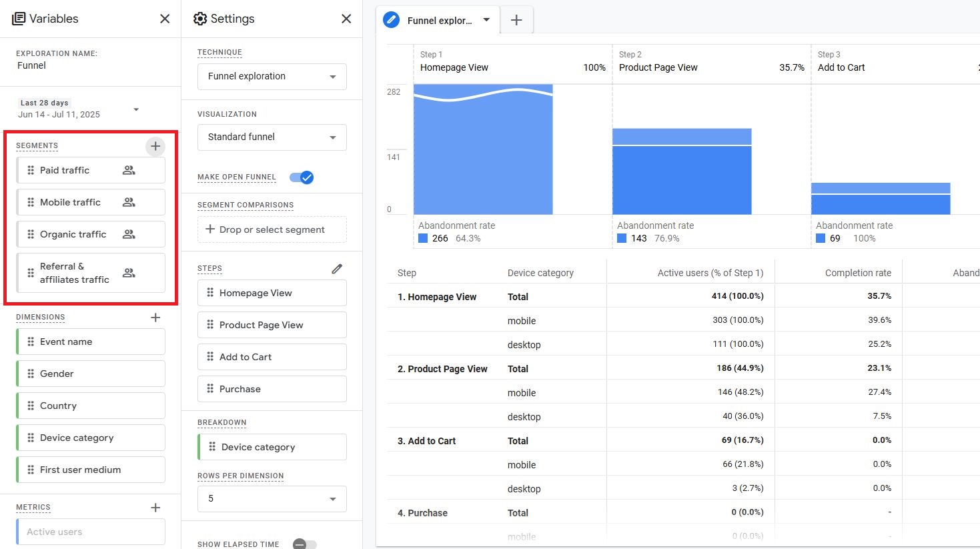Click drag handle of Country dimension
This screenshot has width=980, height=549.
[x=31, y=406]
